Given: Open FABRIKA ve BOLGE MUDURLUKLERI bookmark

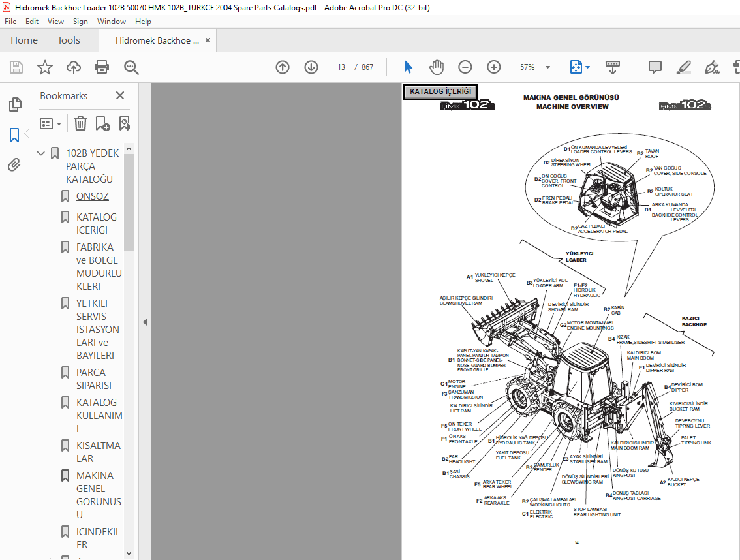Looking at the screenshot, I should [99, 267].
